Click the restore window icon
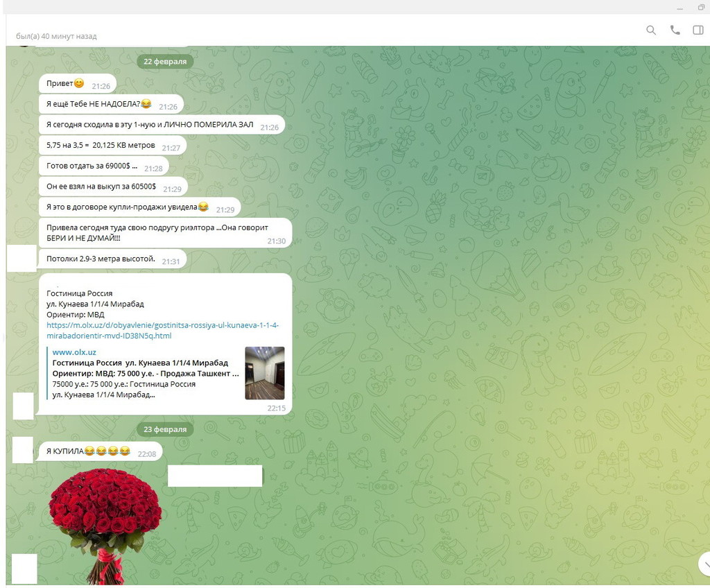The width and height of the screenshot is (710, 588). point(701,7)
